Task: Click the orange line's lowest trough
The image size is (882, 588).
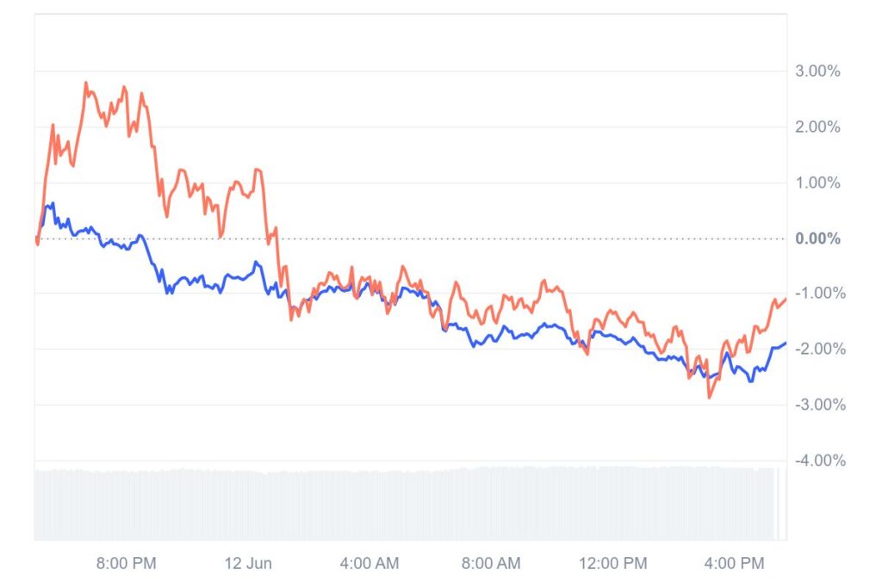Action: click(x=710, y=398)
